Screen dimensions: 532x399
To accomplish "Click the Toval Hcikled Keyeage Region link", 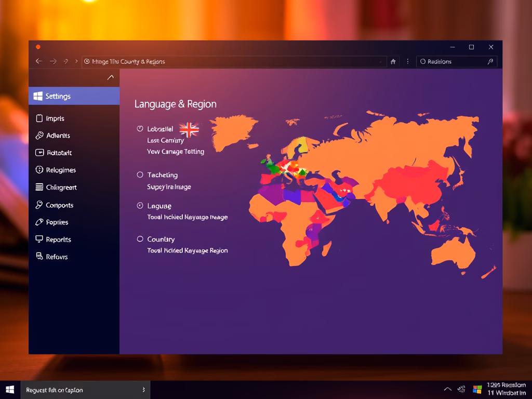I will click(188, 250).
